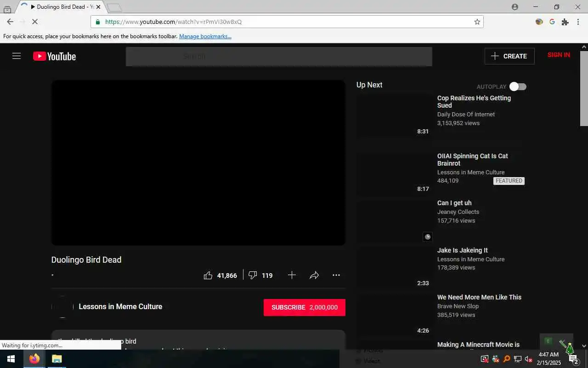Open the clock showing 4:47 AM
The width and height of the screenshot is (588, 368).
pos(549,359)
